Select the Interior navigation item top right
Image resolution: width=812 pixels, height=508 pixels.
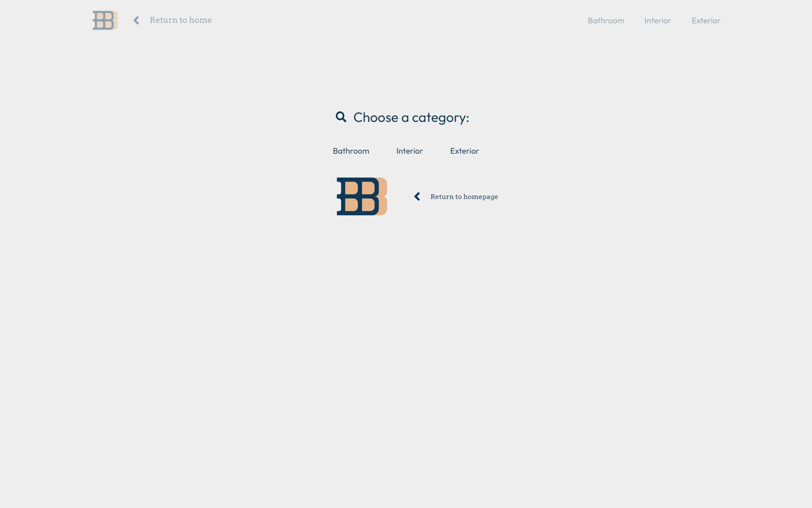658,20
